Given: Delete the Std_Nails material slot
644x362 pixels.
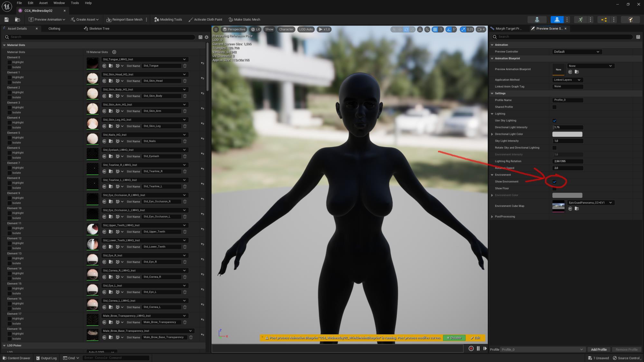Looking at the screenshot, I should point(185,141).
